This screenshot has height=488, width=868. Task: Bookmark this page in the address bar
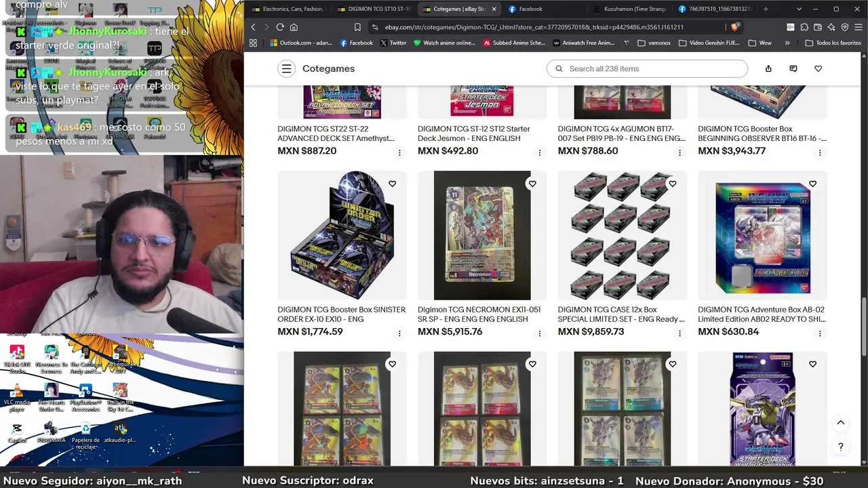(x=357, y=27)
